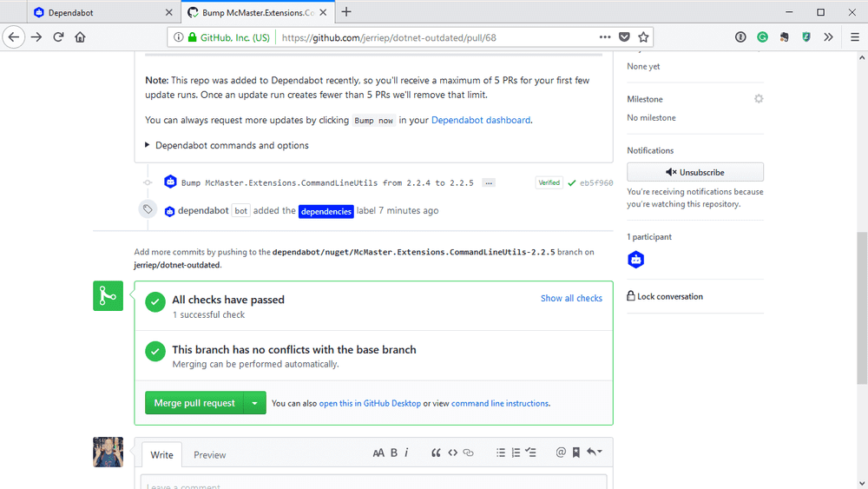The image size is (868, 489).
Task: Add a numbered list
Action: (516, 453)
